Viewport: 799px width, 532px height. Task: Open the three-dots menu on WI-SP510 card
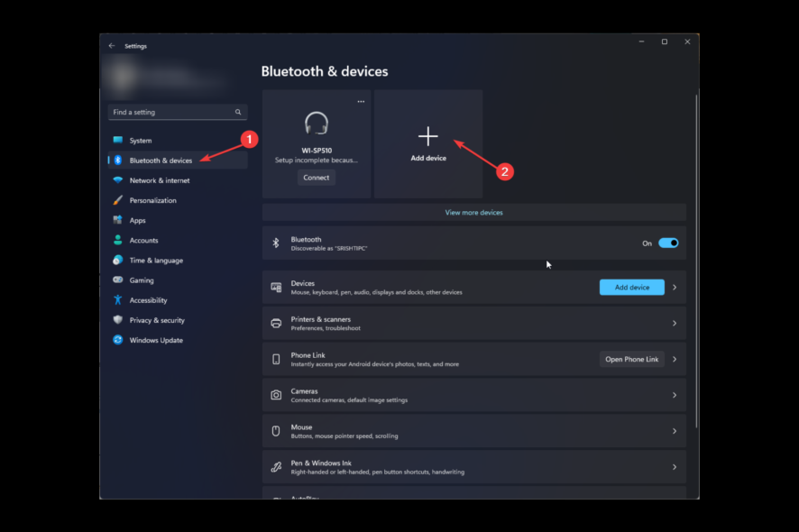[361, 101]
